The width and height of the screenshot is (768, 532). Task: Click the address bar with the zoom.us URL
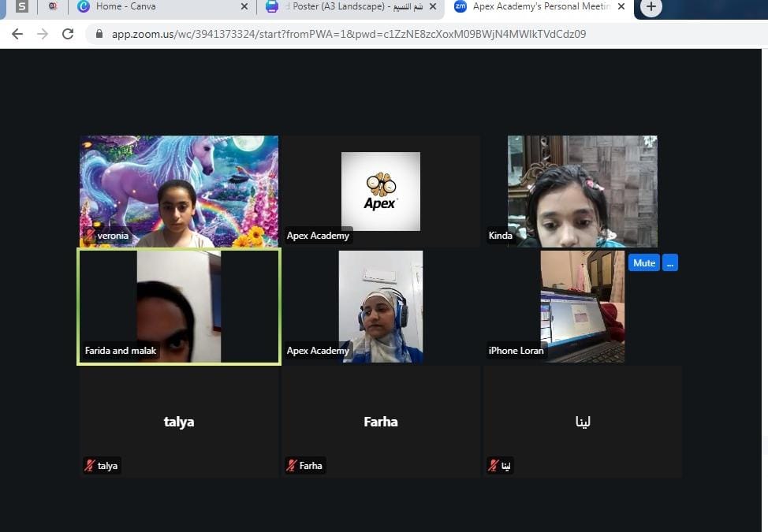[x=349, y=35]
